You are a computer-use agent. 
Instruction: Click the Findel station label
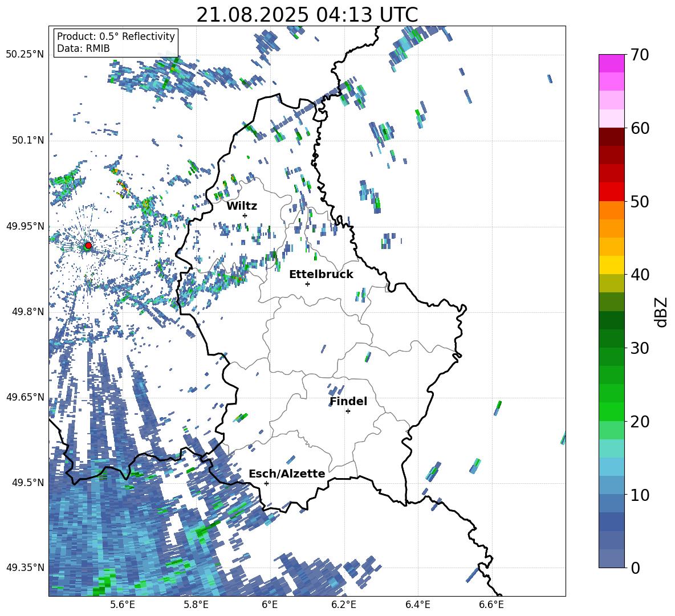(x=348, y=401)
